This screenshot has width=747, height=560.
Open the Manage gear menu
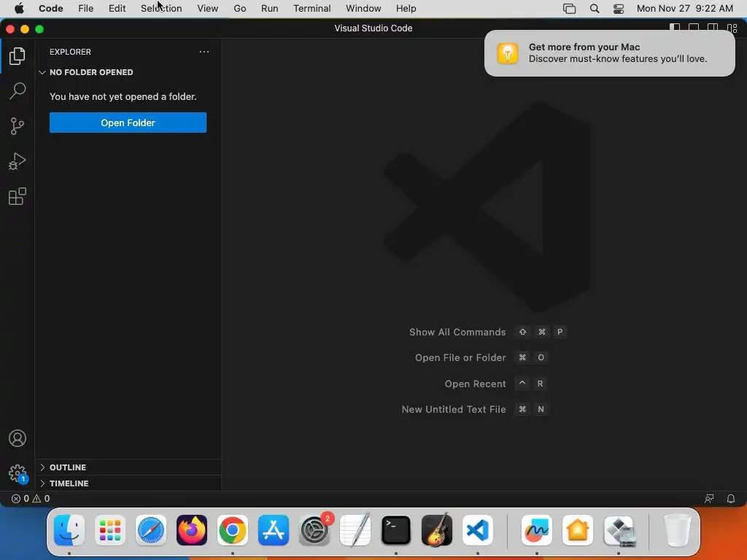(18, 474)
